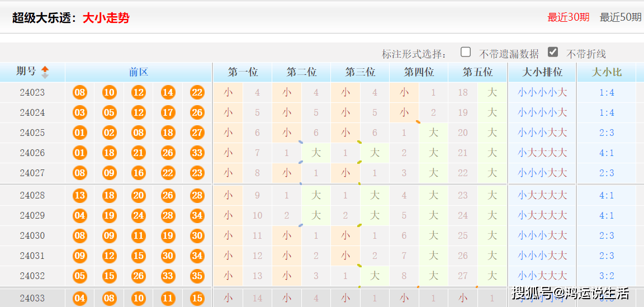Uncheck the 不带折线 checkbox
This screenshot has height=307, width=644.
tap(553, 52)
